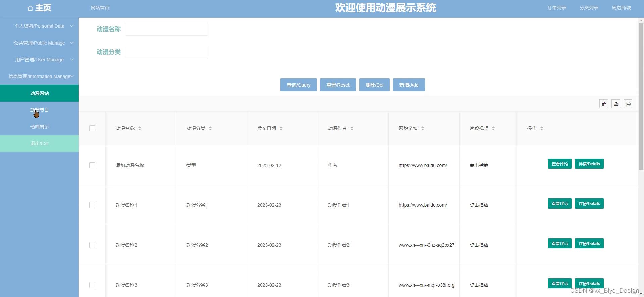Click the 删除/Del button
This screenshot has height=297, width=644.
(x=374, y=85)
